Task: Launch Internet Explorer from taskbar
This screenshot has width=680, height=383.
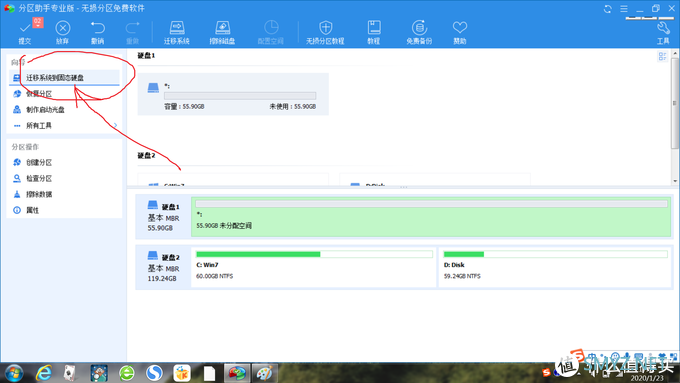Action: tap(43, 373)
